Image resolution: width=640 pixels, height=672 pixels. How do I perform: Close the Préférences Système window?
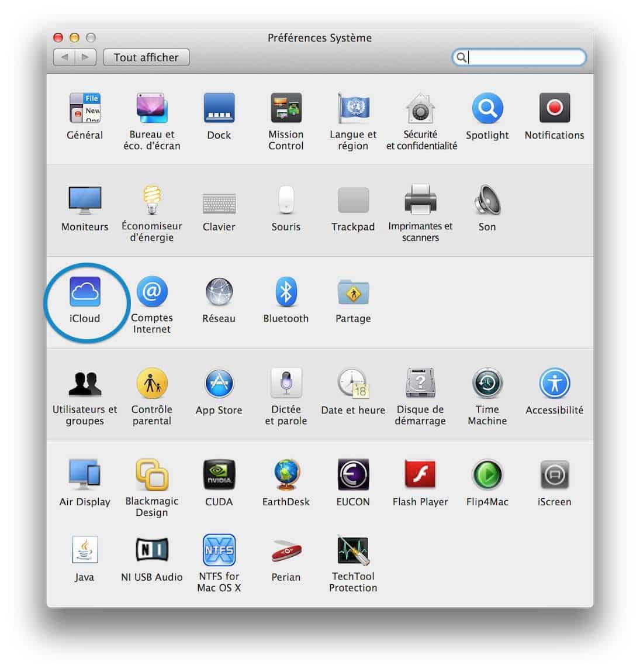click(58, 37)
